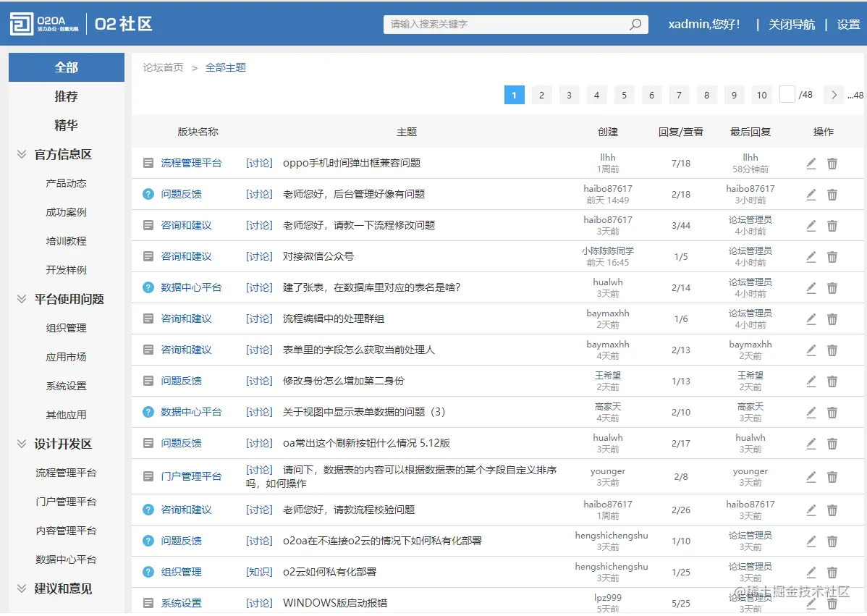This screenshot has height=616, width=867.
Task: Edit the 表单里的字段怎么获取当前处理人 post
Action: coord(811,350)
